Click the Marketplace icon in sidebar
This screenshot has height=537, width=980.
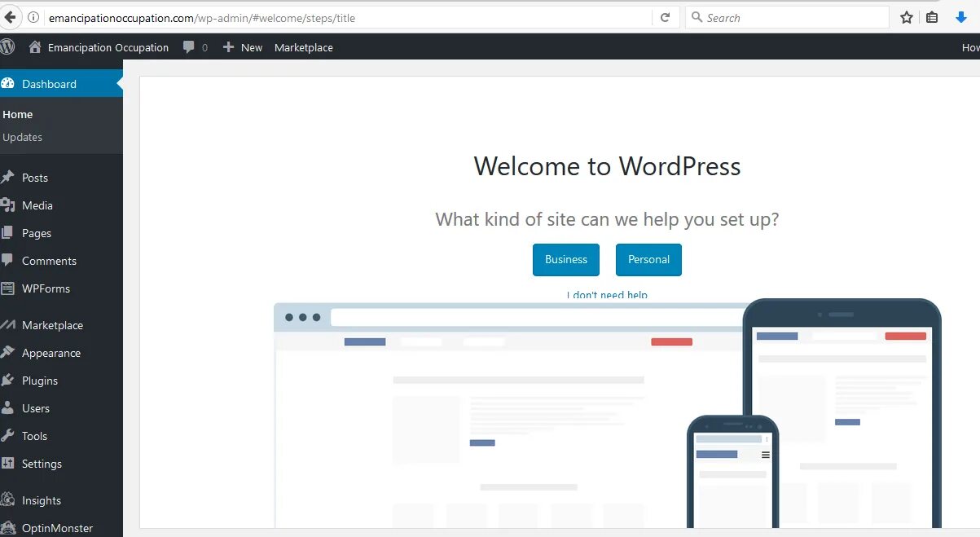click(x=7, y=324)
